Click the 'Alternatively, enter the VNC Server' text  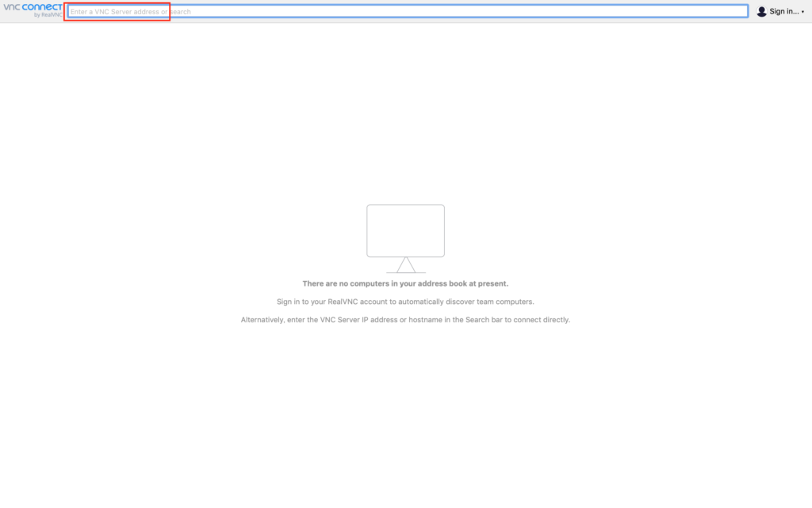301,320
